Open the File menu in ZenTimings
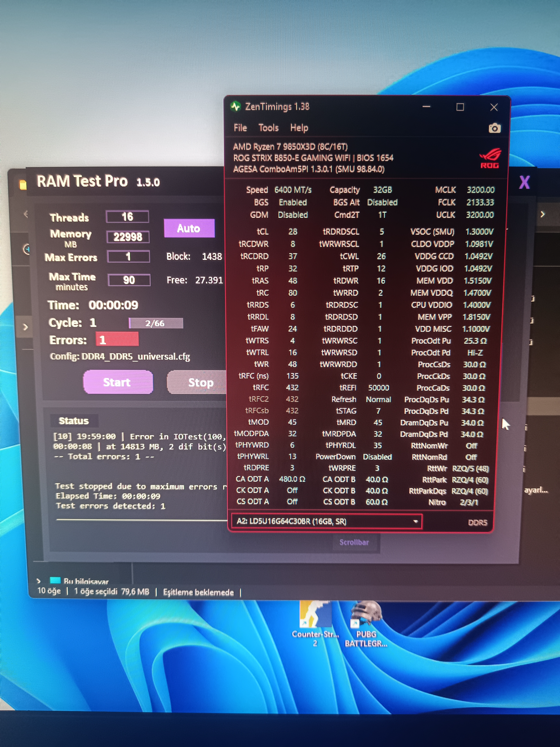Image resolution: width=560 pixels, height=747 pixels. click(x=240, y=128)
